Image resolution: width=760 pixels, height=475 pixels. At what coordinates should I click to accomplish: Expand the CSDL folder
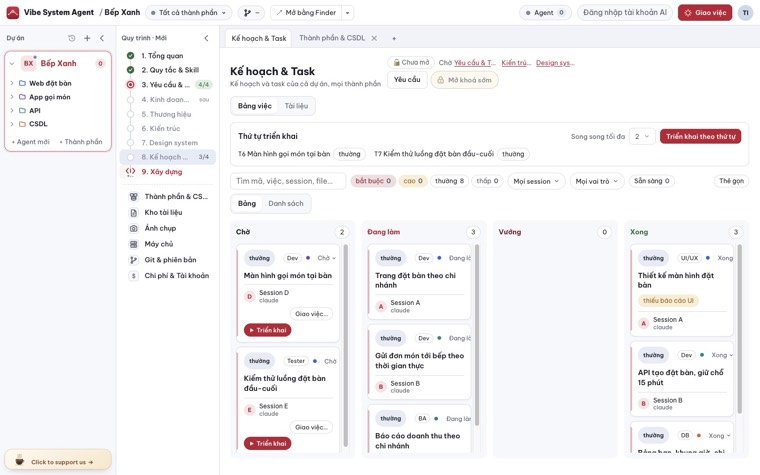point(12,124)
